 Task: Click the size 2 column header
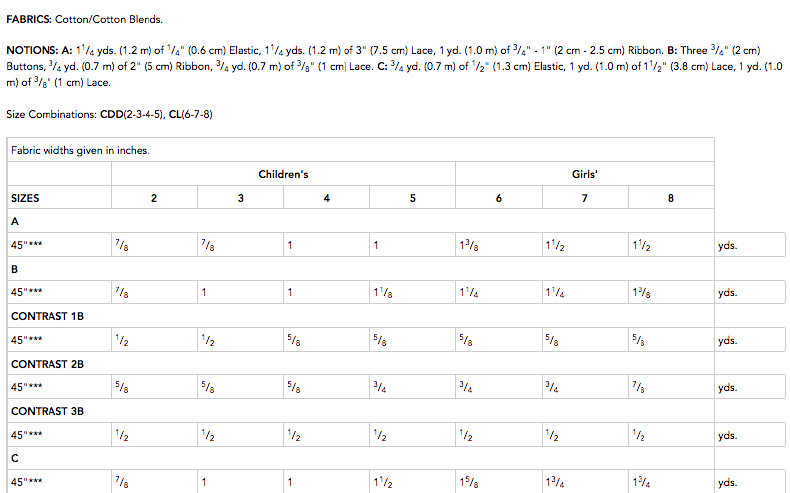point(154,198)
